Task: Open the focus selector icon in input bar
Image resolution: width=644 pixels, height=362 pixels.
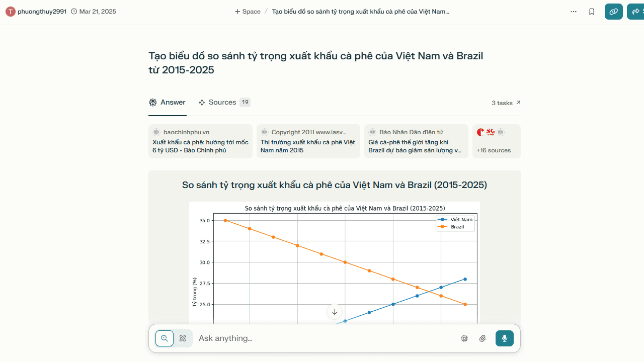Action: 464,338
